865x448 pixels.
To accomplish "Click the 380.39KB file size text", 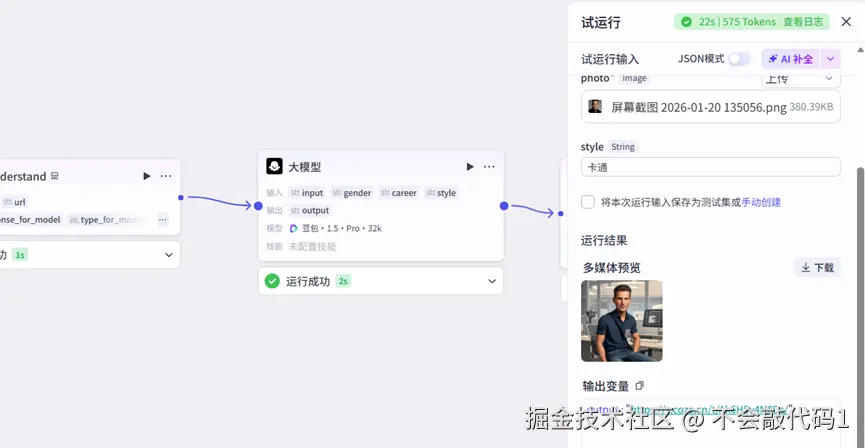I will 811,107.
